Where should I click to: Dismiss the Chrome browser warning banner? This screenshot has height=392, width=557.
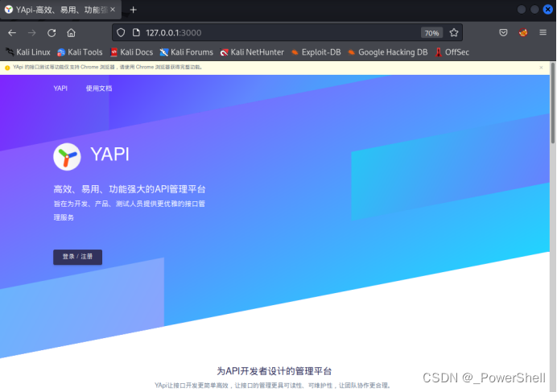[541, 68]
